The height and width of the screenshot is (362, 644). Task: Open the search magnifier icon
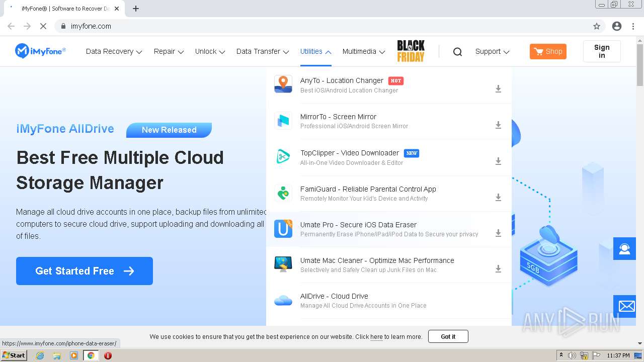click(x=457, y=51)
